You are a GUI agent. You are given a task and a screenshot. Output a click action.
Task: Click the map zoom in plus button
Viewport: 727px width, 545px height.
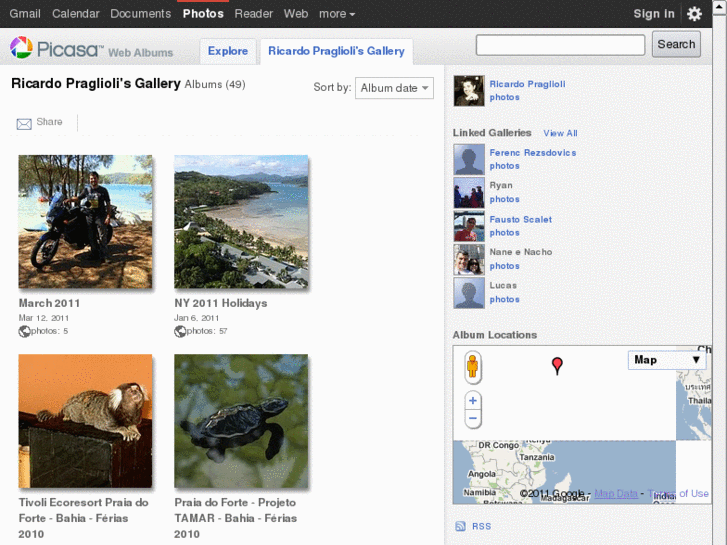coord(473,401)
